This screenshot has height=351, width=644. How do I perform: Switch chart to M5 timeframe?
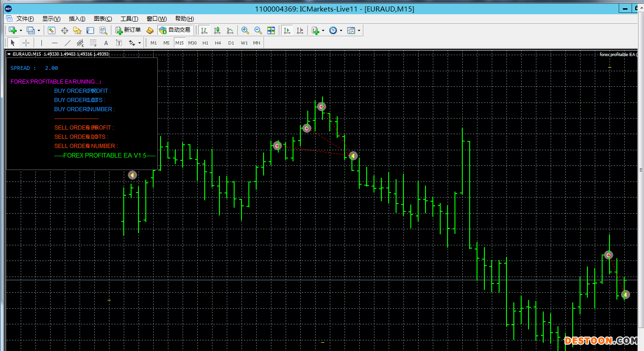pos(167,43)
